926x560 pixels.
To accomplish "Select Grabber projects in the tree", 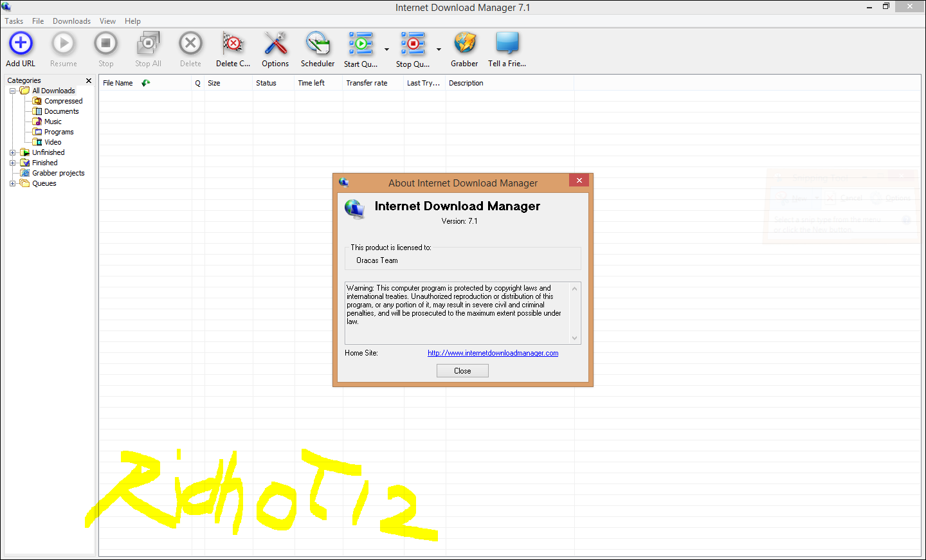I will click(x=58, y=173).
